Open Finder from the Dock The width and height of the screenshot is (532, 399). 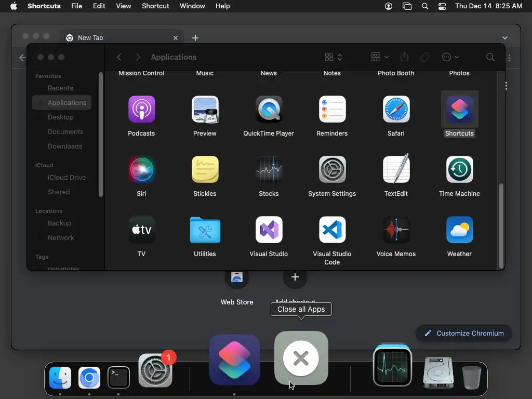(x=60, y=377)
